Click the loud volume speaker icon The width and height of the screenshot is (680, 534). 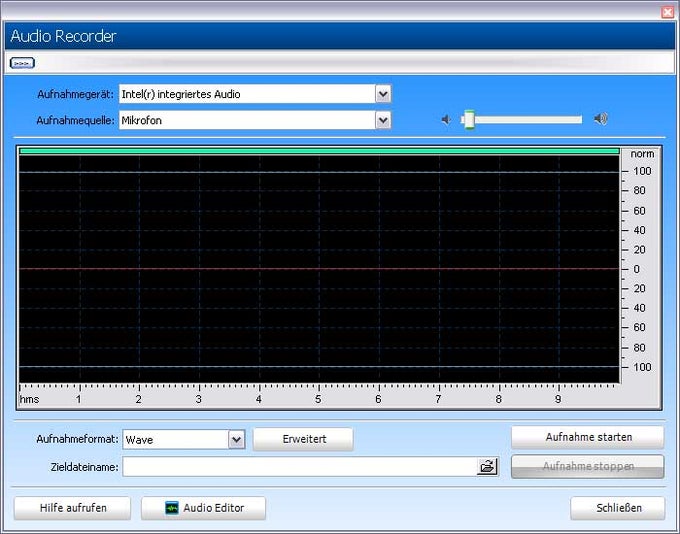601,118
